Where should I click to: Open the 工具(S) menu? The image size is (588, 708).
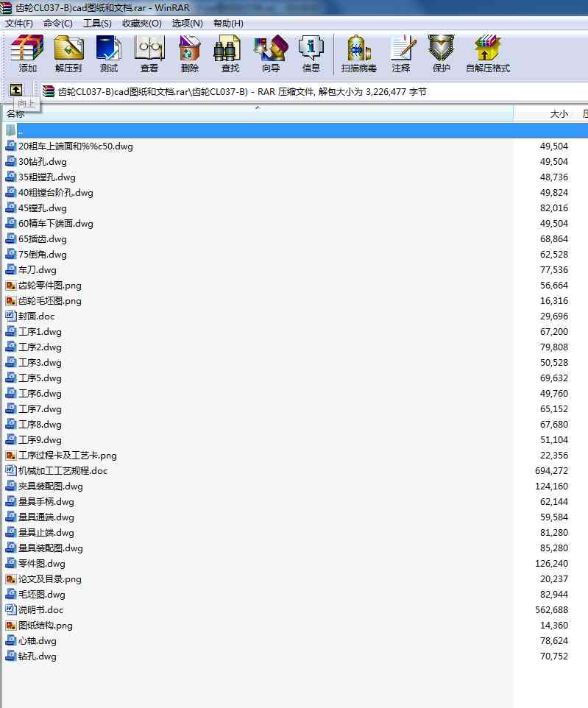[97, 24]
